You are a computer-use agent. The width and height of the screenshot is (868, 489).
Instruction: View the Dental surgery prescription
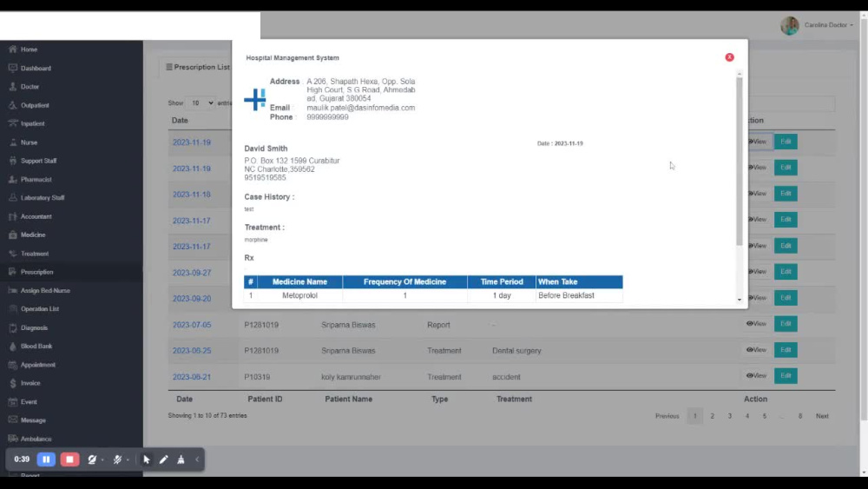(x=756, y=349)
